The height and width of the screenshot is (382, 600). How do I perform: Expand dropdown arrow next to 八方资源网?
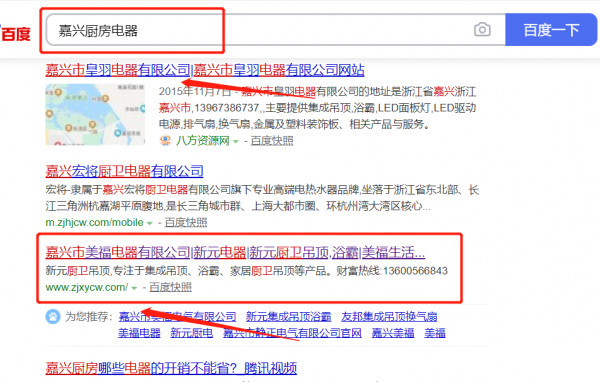(x=236, y=142)
